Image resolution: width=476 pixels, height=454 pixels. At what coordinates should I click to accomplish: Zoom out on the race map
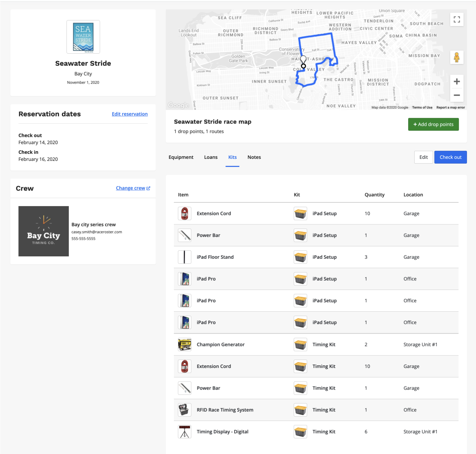coord(456,95)
